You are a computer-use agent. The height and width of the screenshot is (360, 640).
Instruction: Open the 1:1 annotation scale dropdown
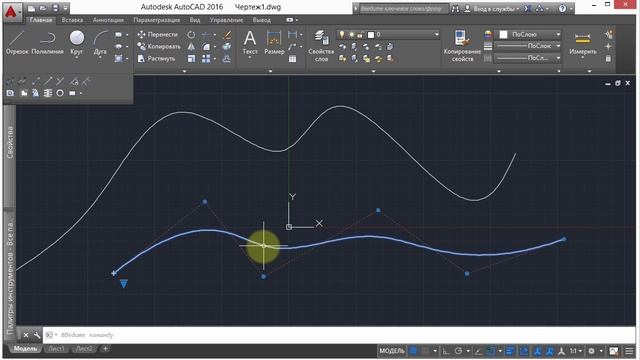[x=576, y=351]
